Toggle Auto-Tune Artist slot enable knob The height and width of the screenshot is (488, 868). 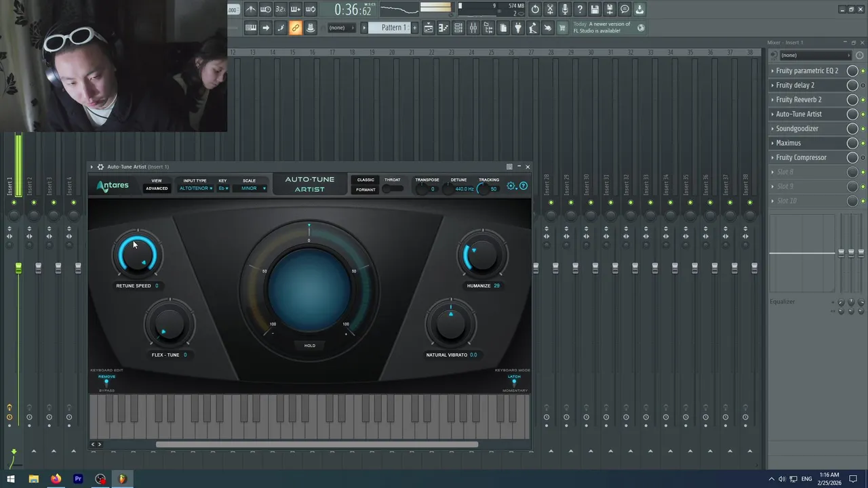coord(852,114)
